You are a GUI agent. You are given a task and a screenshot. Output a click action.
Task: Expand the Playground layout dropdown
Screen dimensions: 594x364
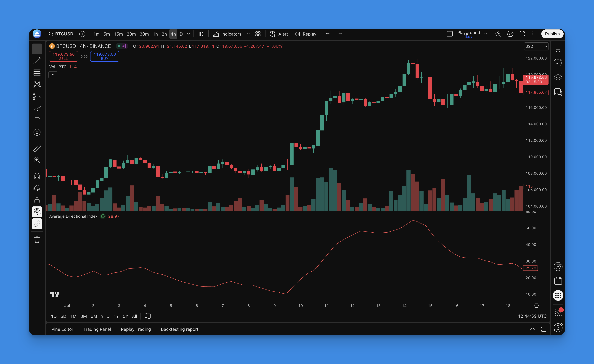click(x=486, y=34)
